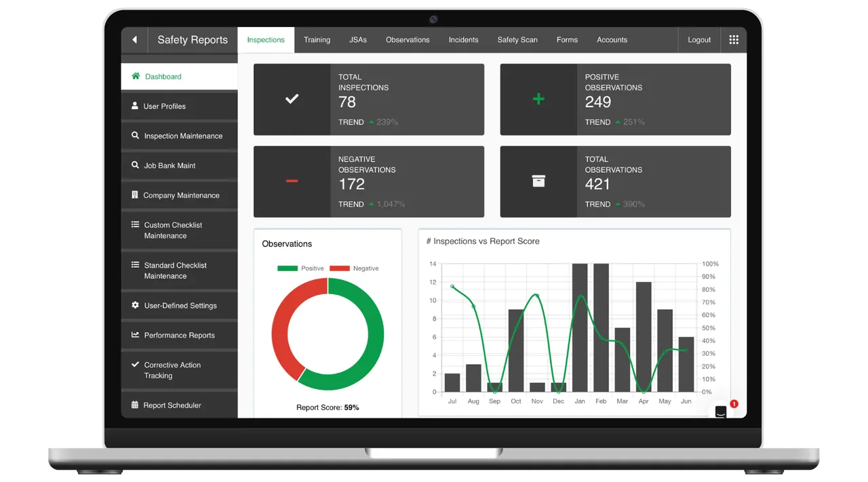The height and width of the screenshot is (482, 868).
Task: Open Inspection Maintenance in the sidebar
Action: pos(179,136)
